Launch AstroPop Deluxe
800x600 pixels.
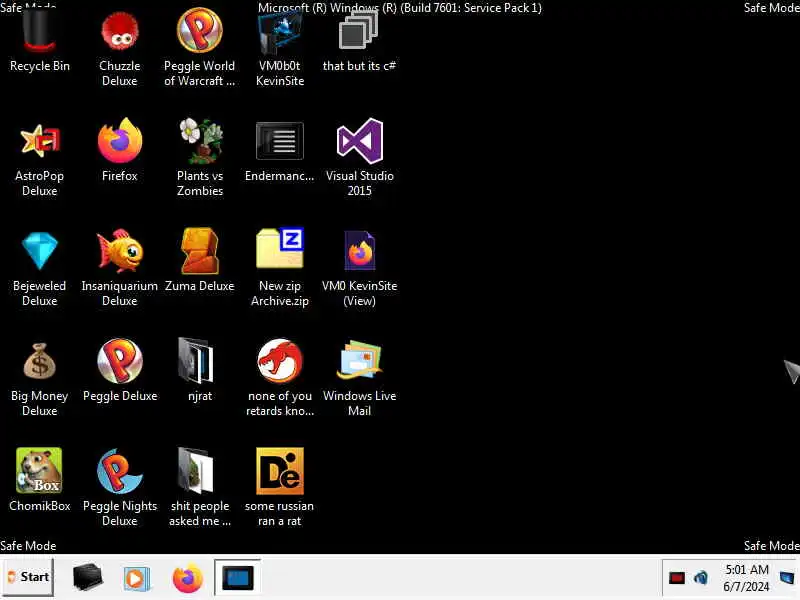(39, 158)
